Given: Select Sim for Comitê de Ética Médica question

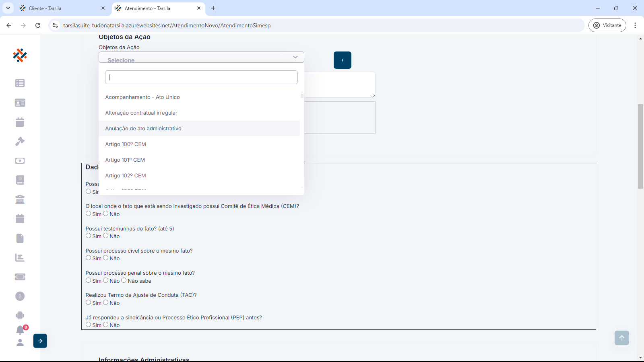Looking at the screenshot, I should pos(89,214).
